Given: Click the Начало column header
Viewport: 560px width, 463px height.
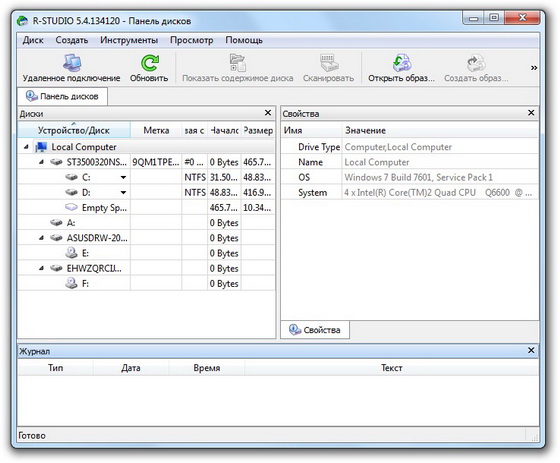Looking at the screenshot, I should point(224,130).
